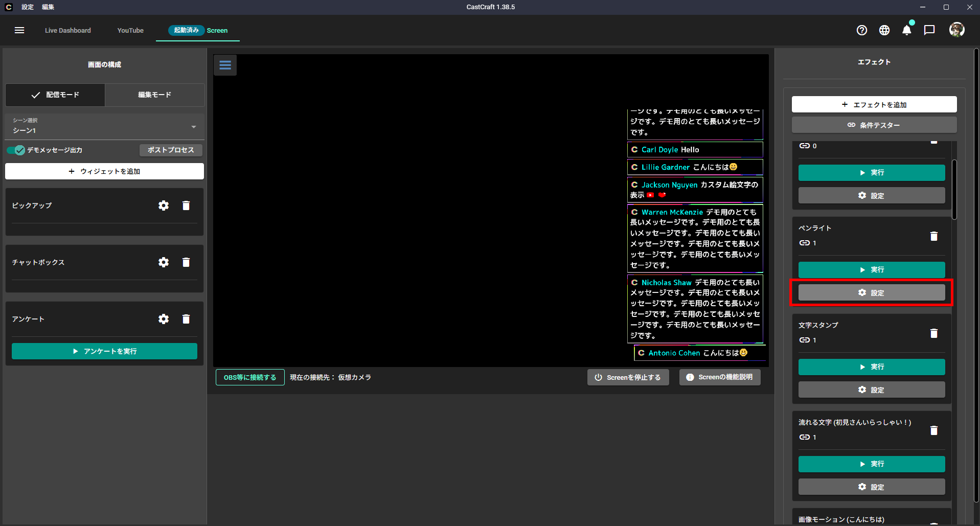
Task: Open 流れる文字 effect 設定
Action: pos(872,487)
